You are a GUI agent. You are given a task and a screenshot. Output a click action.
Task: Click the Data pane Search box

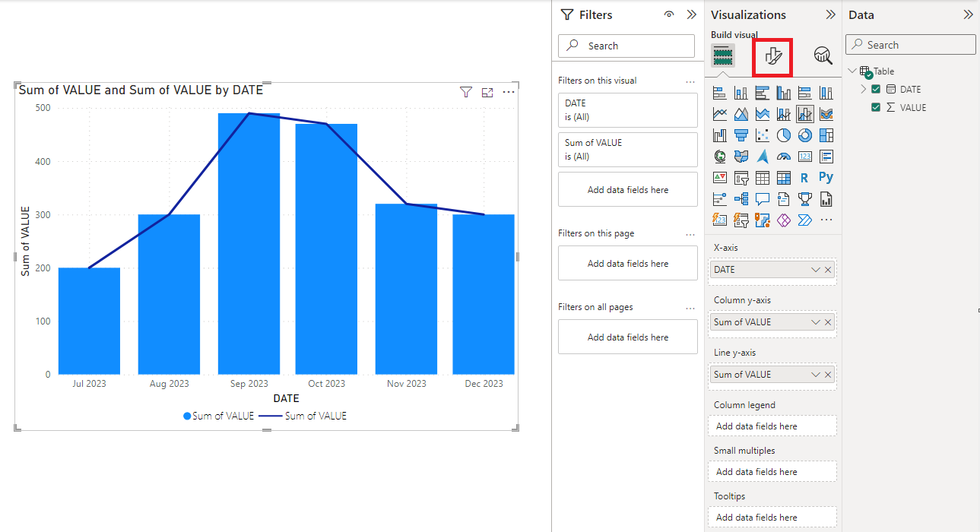point(911,45)
